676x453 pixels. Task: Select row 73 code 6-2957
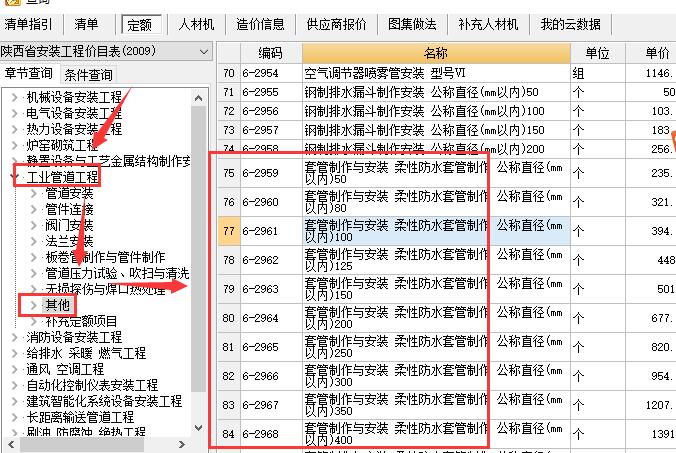pyautogui.click(x=260, y=130)
